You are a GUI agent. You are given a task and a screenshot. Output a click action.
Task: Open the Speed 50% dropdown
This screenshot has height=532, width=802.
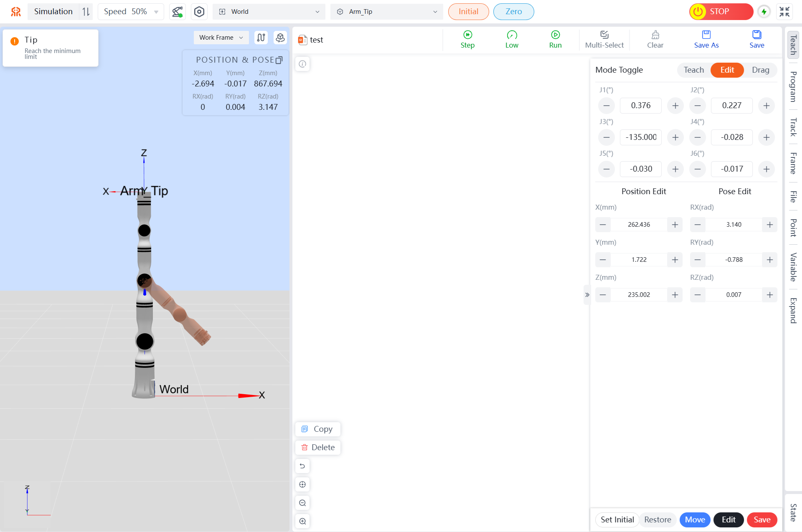point(131,12)
